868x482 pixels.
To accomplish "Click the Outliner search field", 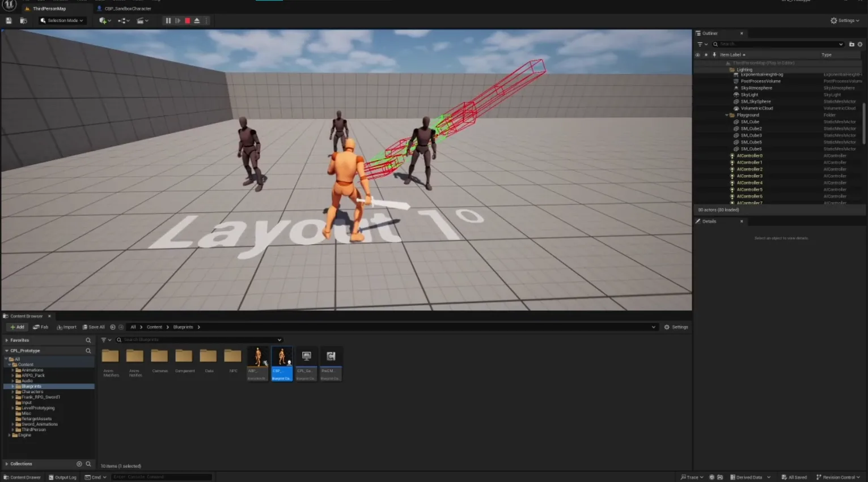I will tap(778, 44).
